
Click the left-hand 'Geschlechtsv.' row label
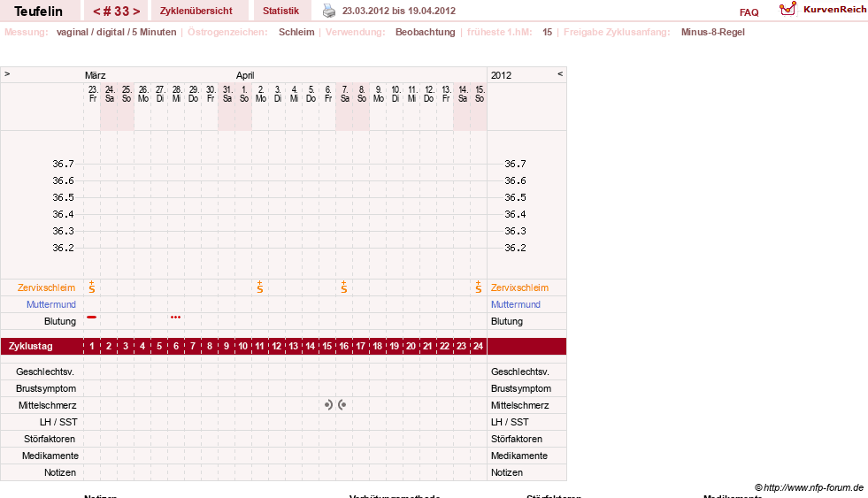pyautogui.click(x=45, y=372)
